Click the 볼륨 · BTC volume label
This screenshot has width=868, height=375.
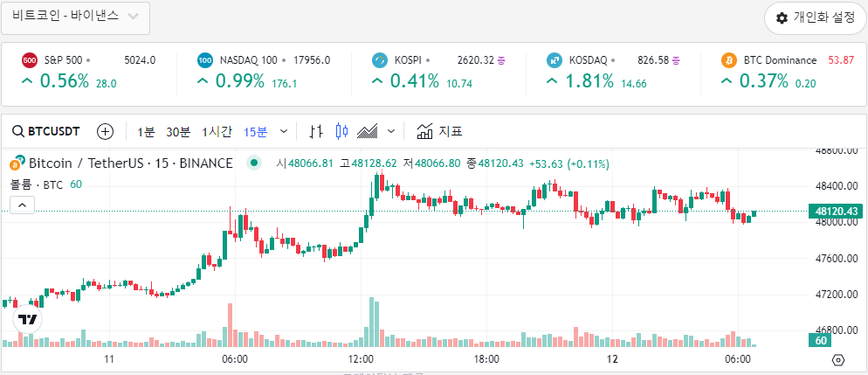[37, 184]
